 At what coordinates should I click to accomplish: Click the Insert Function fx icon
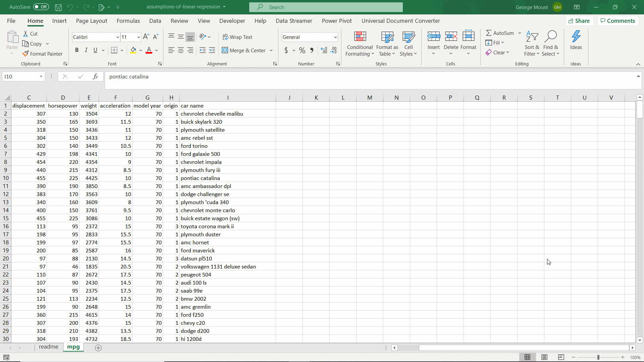click(95, 76)
